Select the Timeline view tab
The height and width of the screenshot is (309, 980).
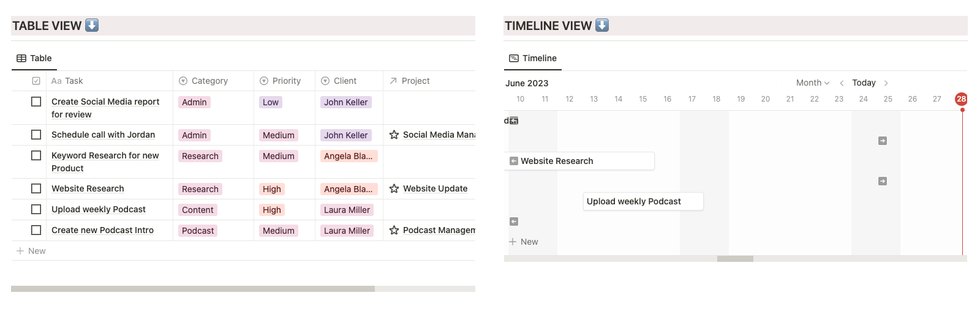[533, 58]
